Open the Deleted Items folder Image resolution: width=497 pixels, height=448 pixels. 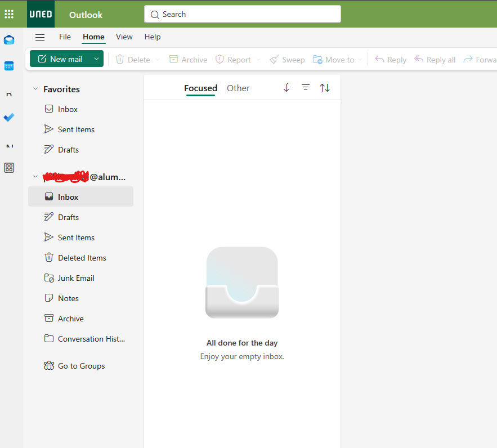tap(81, 258)
